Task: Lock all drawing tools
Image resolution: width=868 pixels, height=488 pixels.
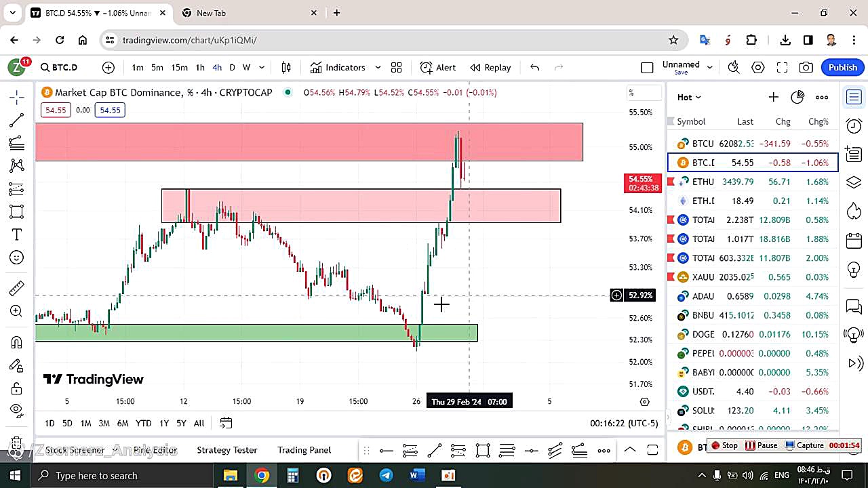Action: [17, 388]
